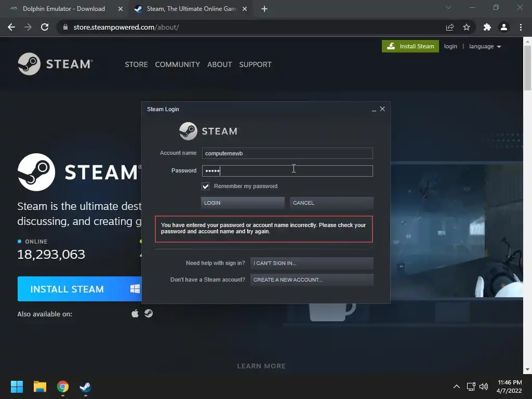532x399 pixels.
Task: Close the Steam Login dialog
Action: coord(382,109)
